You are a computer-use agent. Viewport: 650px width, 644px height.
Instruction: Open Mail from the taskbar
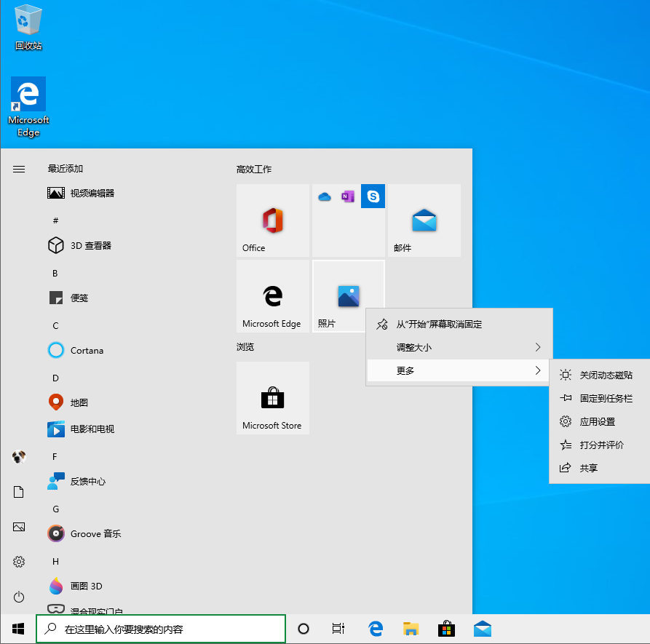click(x=483, y=629)
